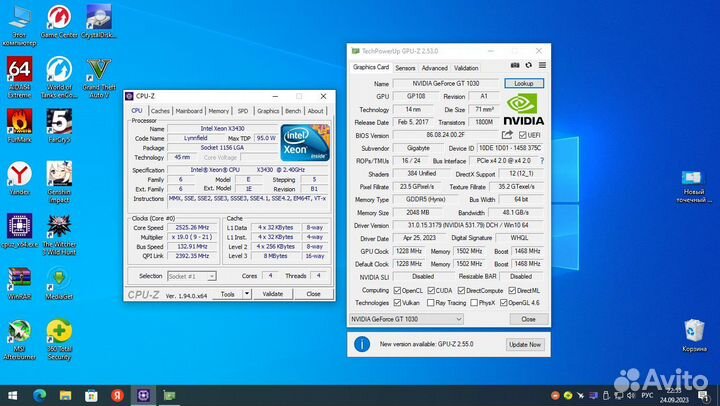This screenshot has width=720, height=406.
Task: Click the Validate button in CPU-Z
Action: pyautogui.click(x=272, y=294)
